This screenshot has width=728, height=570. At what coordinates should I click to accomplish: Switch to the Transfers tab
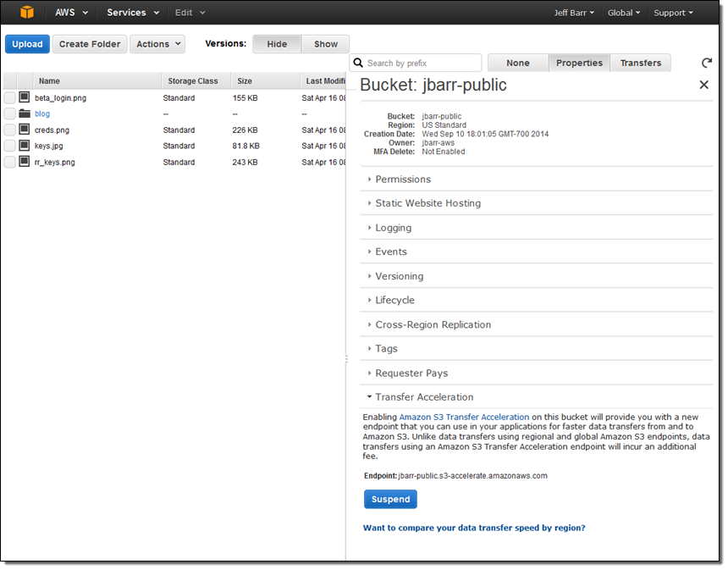click(641, 63)
